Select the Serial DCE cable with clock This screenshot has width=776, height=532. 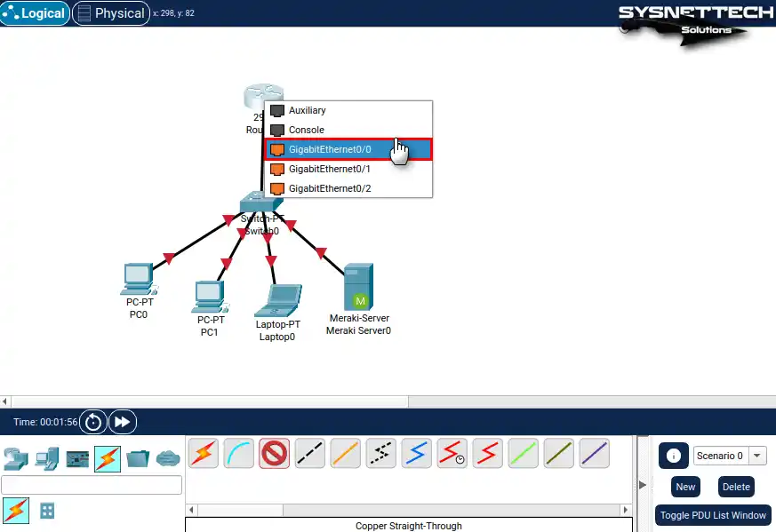click(452, 454)
